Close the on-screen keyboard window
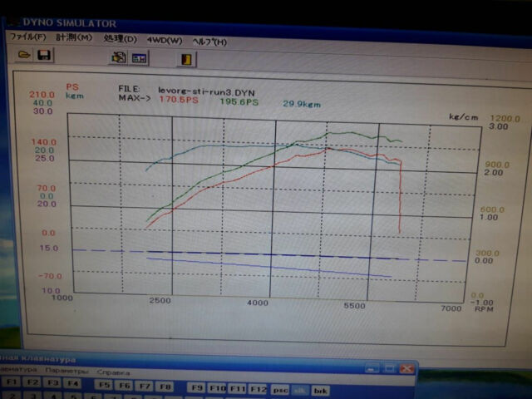 (x=406, y=368)
